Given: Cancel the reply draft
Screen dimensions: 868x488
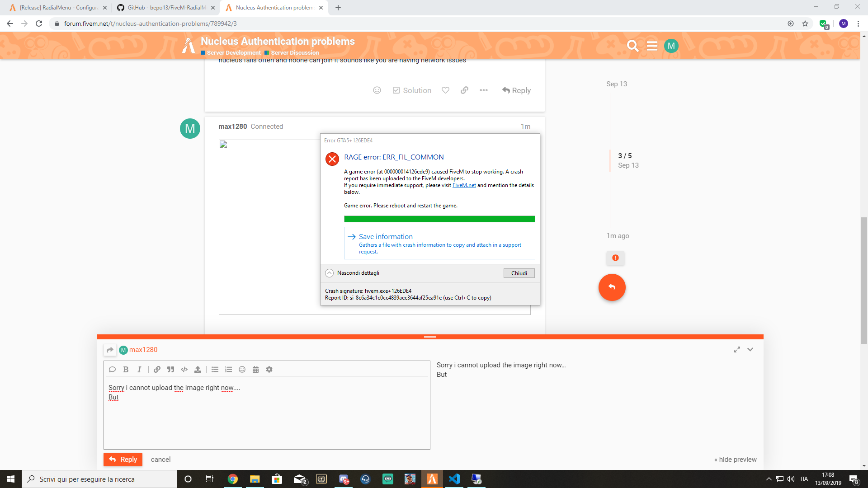Looking at the screenshot, I should click(x=160, y=460).
